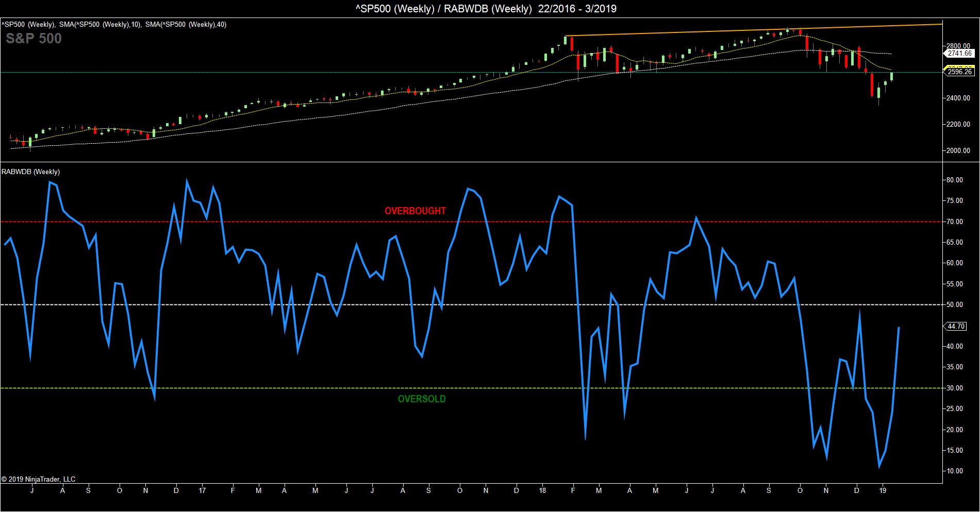Image resolution: width=980 pixels, height=512 pixels.
Task: Click the 15.00 indicator axis label
Action: [954, 450]
